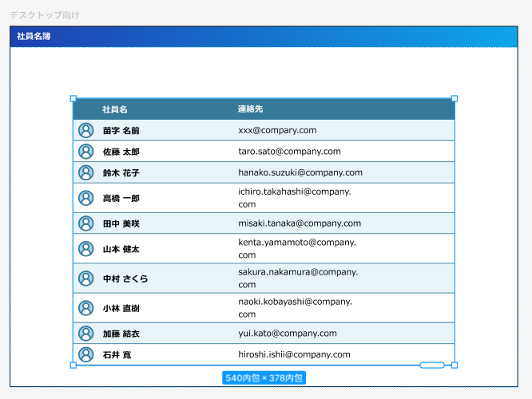The height and width of the screenshot is (399, 532).
Task: Select the name 小林 直樹
Action: [121, 309]
